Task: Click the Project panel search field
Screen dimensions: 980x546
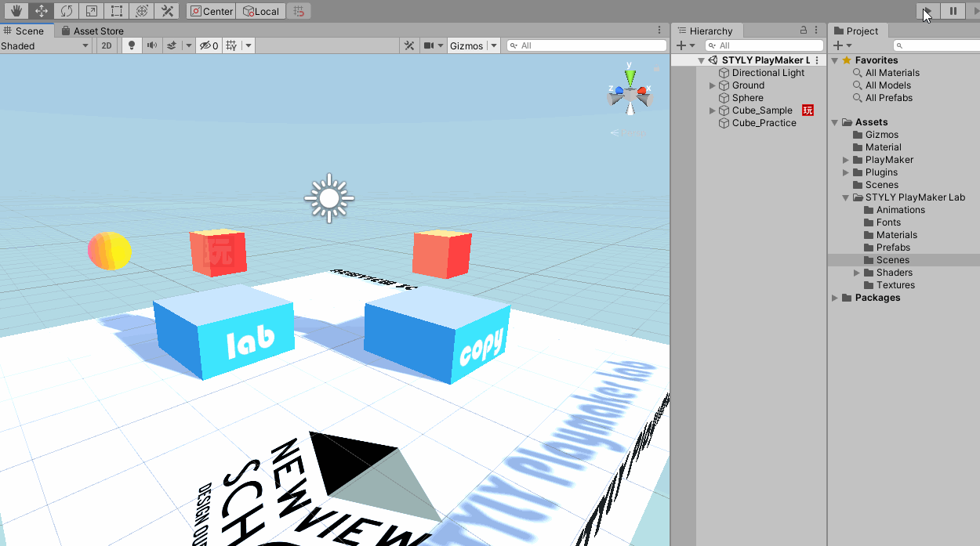Action: [x=937, y=45]
